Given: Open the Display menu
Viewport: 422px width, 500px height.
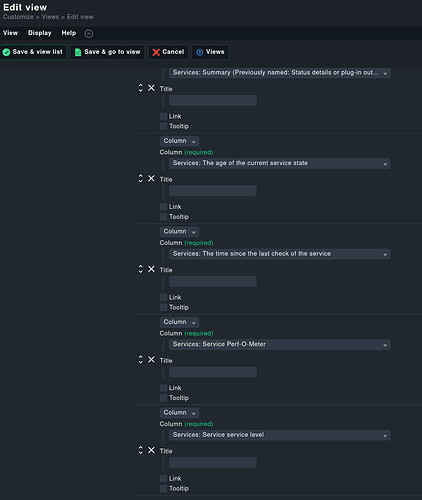Looking at the screenshot, I should pos(40,33).
